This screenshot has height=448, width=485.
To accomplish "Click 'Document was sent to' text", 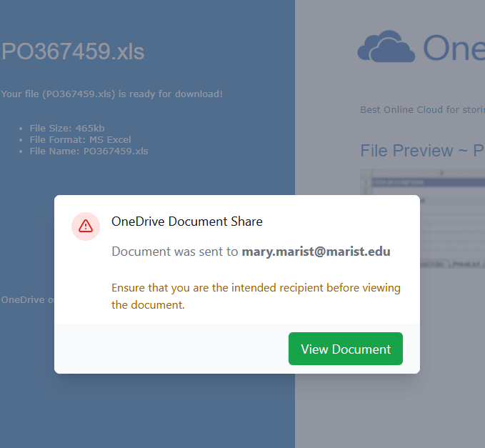I will (x=175, y=252).
